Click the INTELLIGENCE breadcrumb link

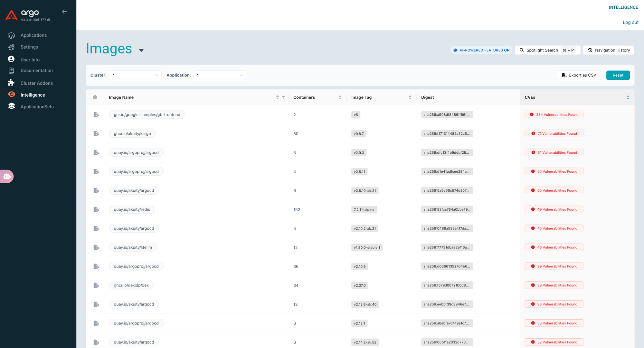coord(623,7)
